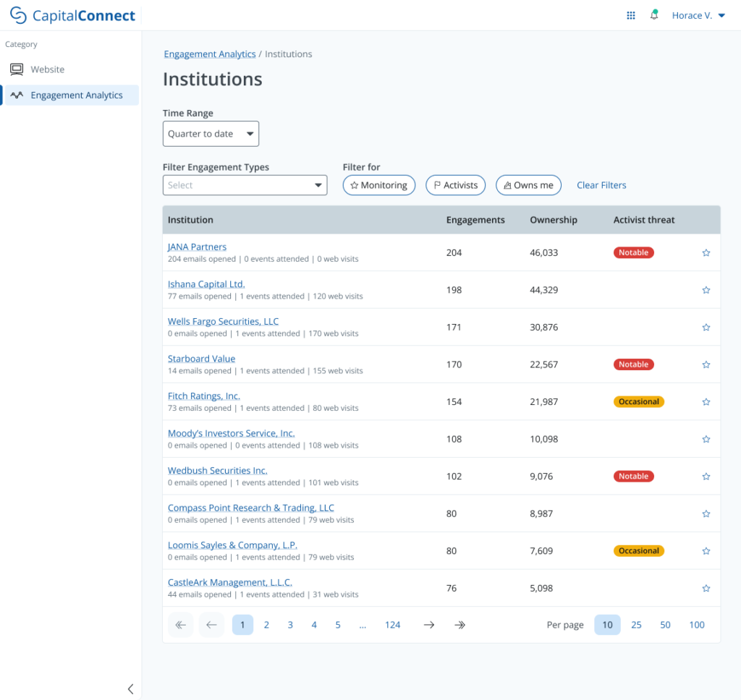Open the apps grid icon in header
Viewport: 741px width, 700px height.
coord(630,14)
